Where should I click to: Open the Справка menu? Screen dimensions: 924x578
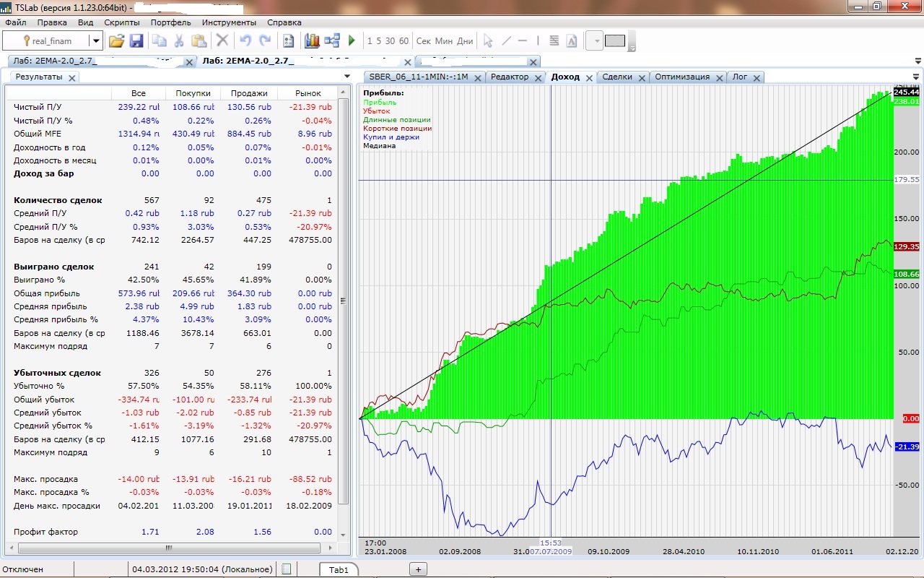284,22
